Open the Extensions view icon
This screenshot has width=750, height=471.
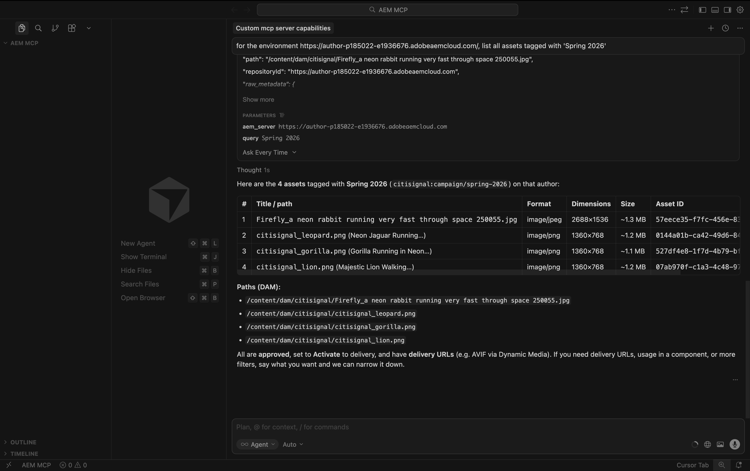[72, 28]
